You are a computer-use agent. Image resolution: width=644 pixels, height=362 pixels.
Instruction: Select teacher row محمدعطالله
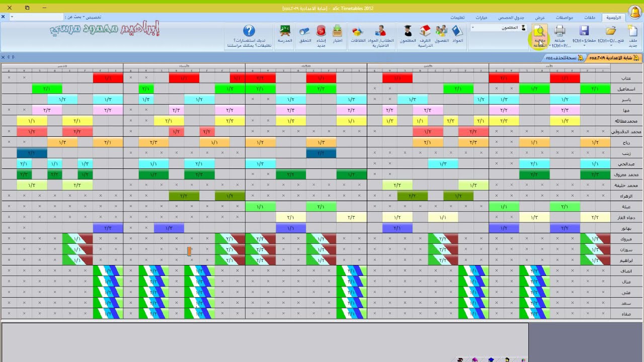point(626,121)
